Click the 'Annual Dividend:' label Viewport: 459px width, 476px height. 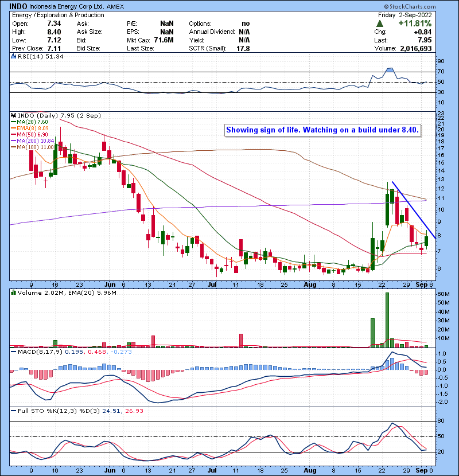(212, 32)
